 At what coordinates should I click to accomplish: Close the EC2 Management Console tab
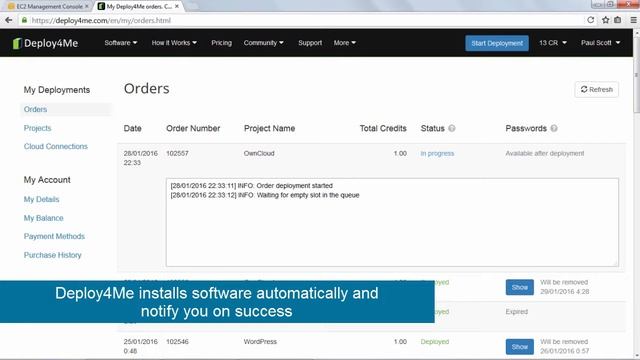pyautogui.click(x=87, y=6)
